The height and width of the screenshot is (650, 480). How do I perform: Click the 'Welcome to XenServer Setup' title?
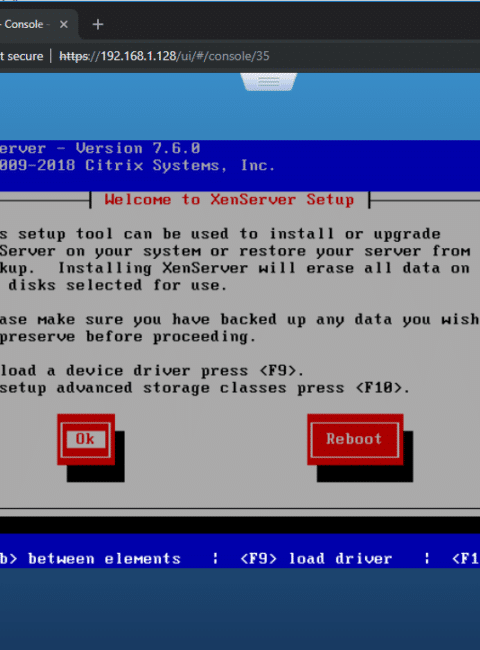[229, 199]
